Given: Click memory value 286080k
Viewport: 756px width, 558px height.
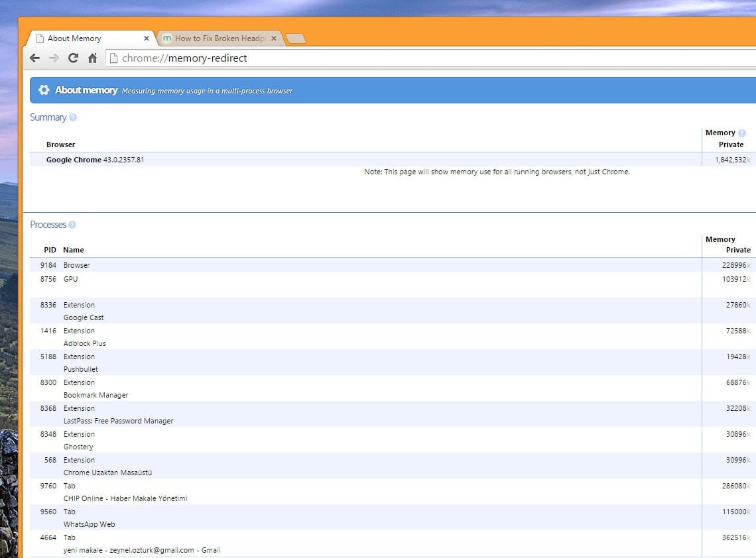Looking at the screenshot, I should [735, 486].
